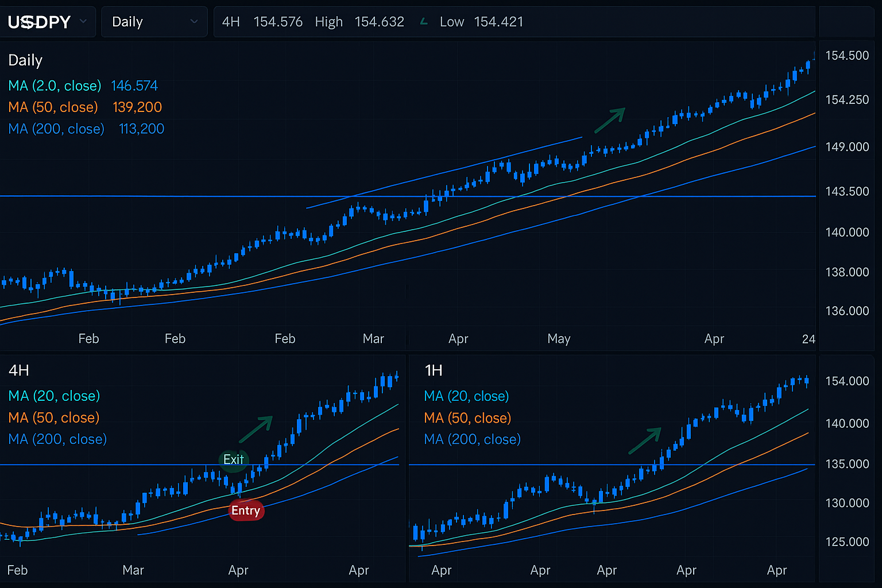Click the chevron arrow next to USDPY
The height and width of the screenshot is (588, 882).
[x=83, y=22]
